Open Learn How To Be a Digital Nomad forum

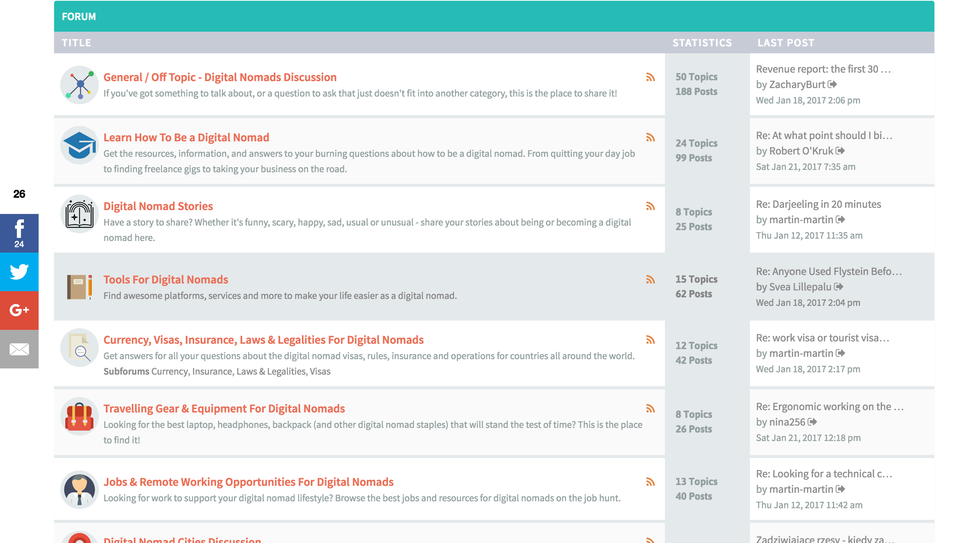coord(186,137)
